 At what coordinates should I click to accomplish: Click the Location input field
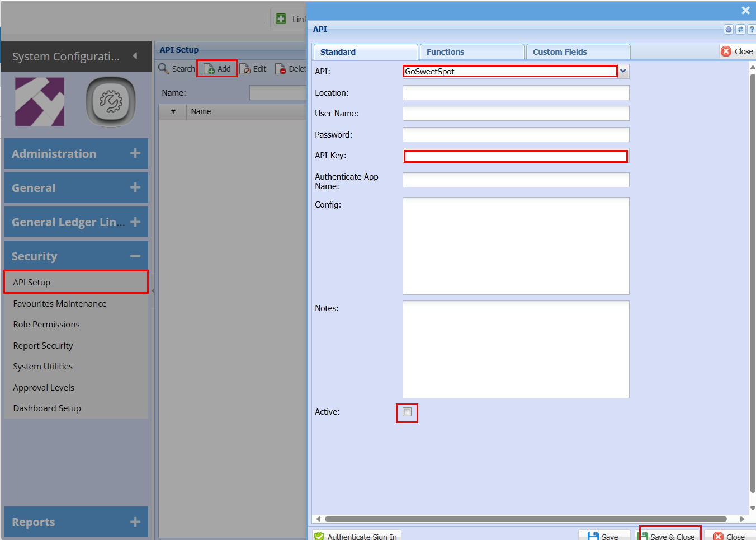pos(516,92)
